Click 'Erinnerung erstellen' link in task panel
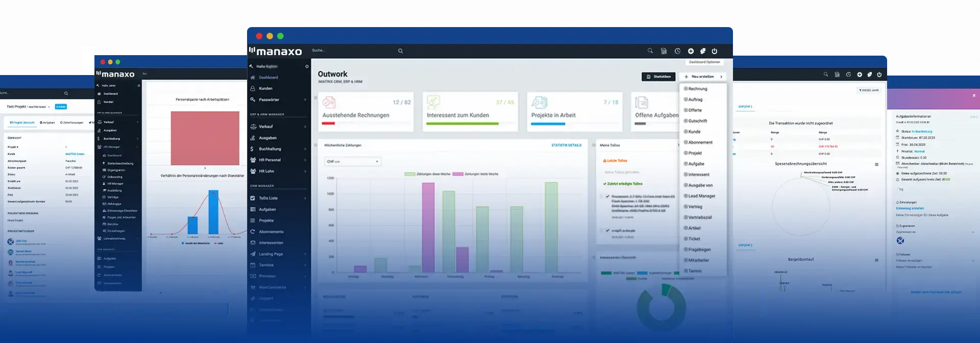 [x=910, y=208]
